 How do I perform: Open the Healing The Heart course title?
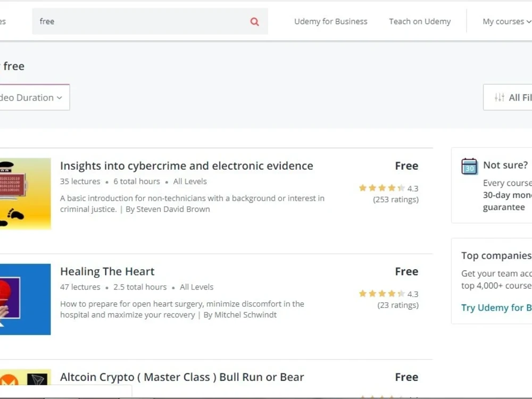[x=107, y=271]
